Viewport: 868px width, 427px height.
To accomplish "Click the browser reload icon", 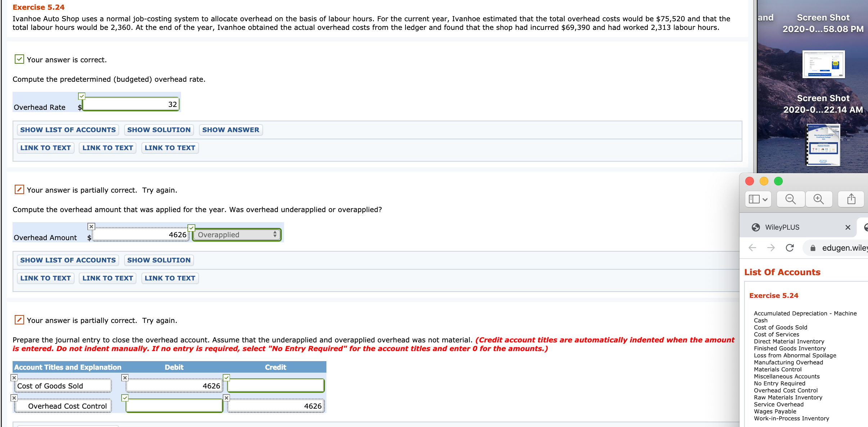I will point(790,248).
